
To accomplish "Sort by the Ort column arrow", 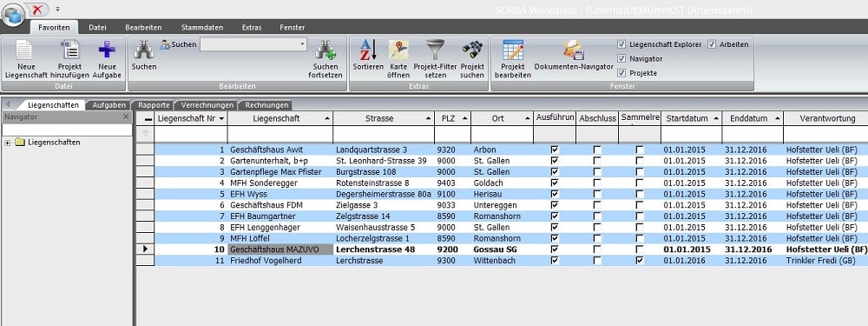I will tap(528, 118).
